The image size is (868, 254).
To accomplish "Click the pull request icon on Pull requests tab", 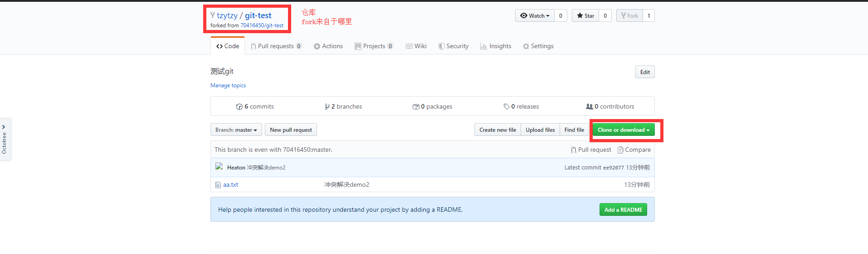I will point(254,46).
